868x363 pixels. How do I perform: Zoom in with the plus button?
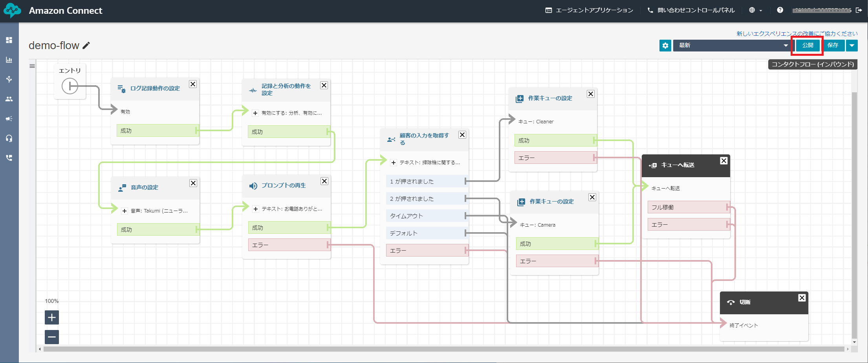(x=52, y=317)
